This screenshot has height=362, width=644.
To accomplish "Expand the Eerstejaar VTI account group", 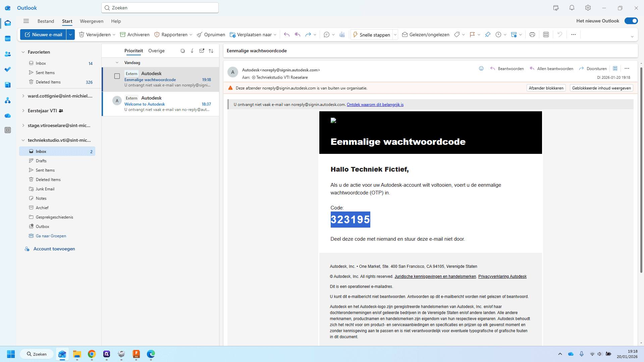I will 23,111.
